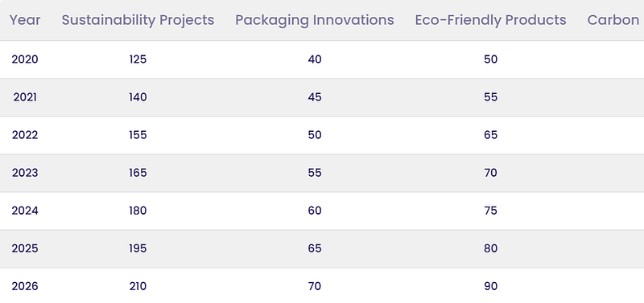This screenshot has width=644, height=303.
Task: Select the Eco-Friendly Products column header
Action: point(491,20)
